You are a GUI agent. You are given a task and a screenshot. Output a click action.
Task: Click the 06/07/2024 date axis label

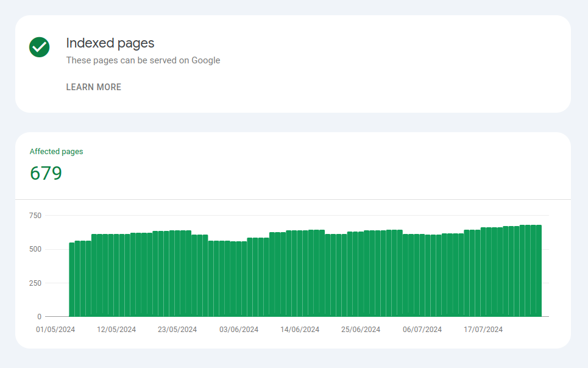pos(422,330)
